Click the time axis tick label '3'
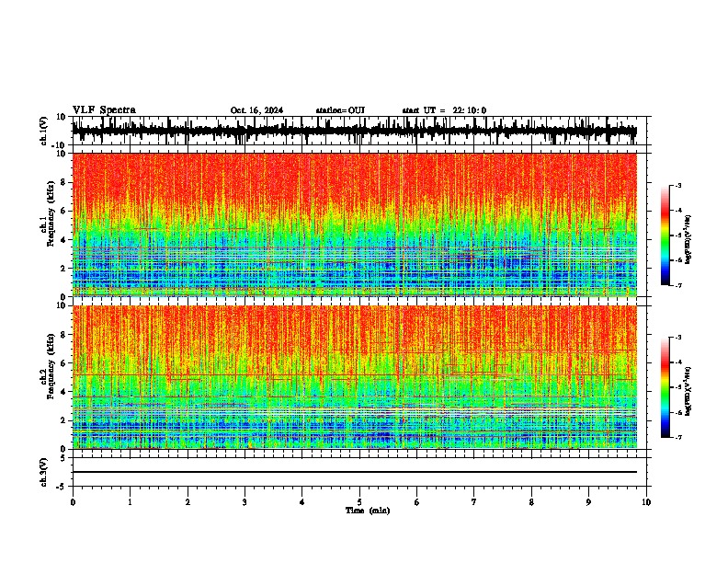 [245, 502]
